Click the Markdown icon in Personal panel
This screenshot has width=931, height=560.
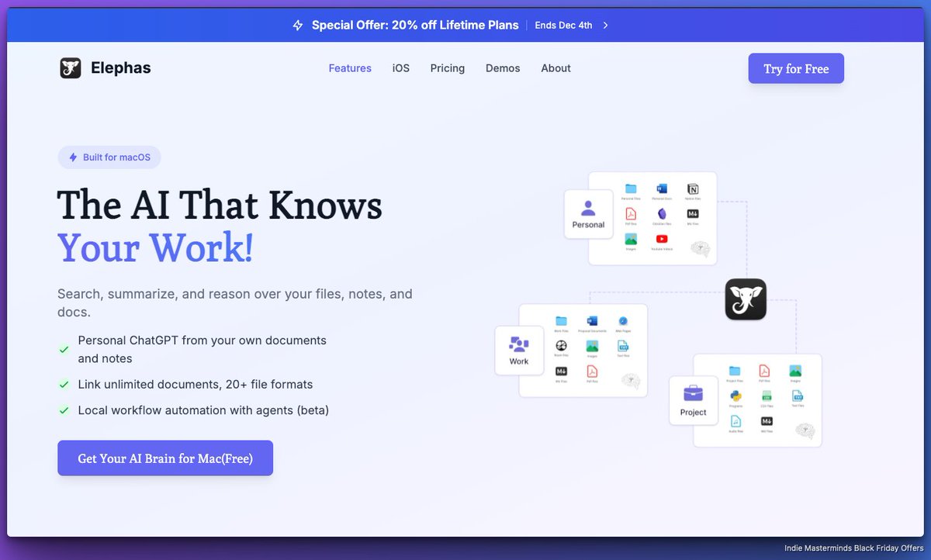(693, 214)
